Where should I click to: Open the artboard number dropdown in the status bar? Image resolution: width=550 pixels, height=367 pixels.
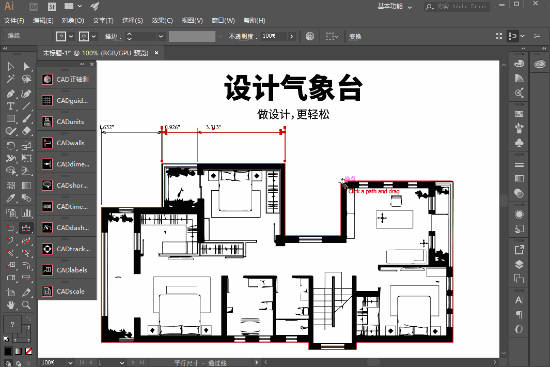pos(122,363)
